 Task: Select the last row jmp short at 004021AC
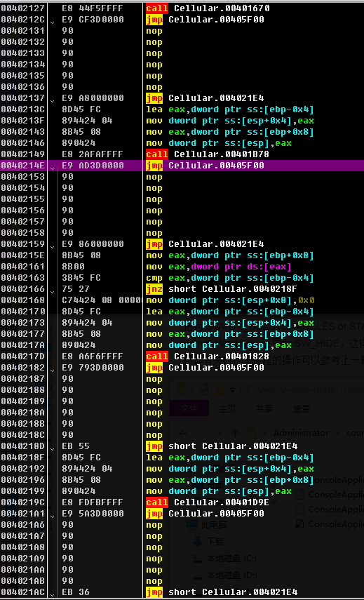pyautogui.click(x=182, y=592)
